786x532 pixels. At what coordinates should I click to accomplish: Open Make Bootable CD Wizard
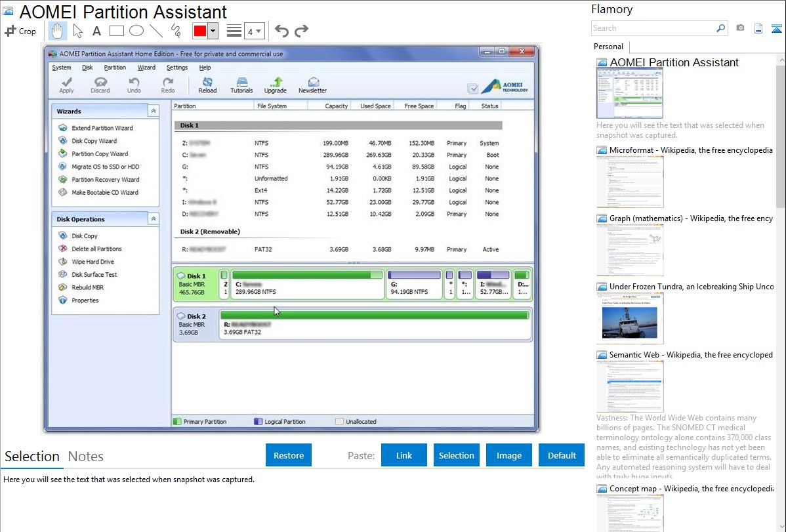tap(105, 192)
